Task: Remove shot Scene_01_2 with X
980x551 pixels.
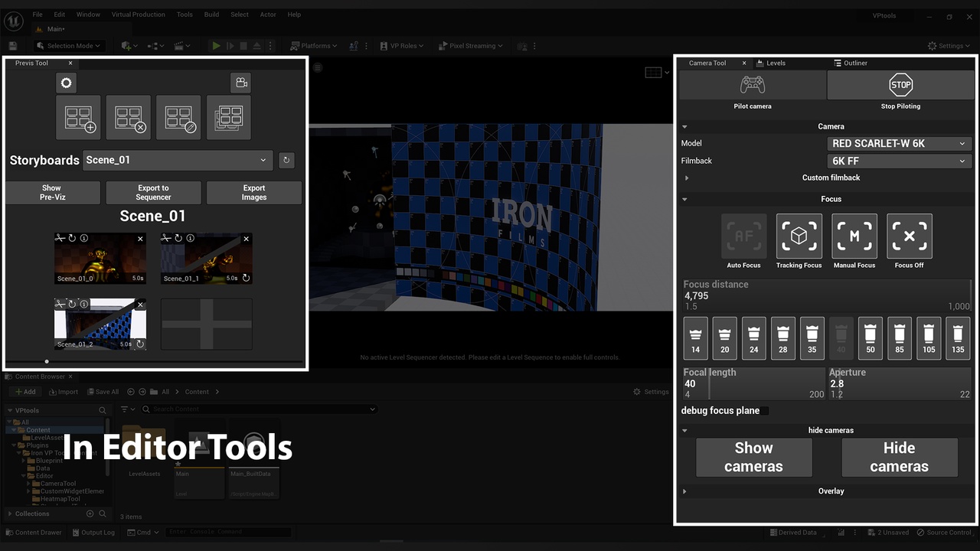Action: [x=140, y=305]
